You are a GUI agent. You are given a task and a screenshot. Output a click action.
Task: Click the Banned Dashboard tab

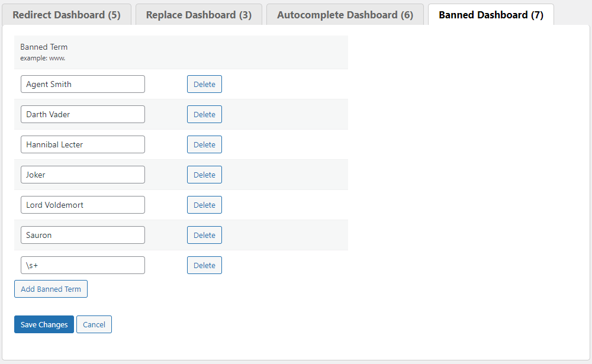click(x=491, y=15)
